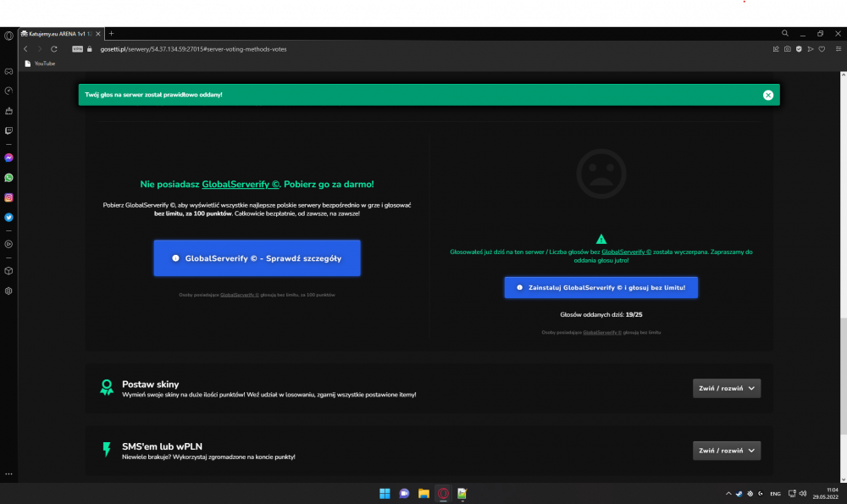847x504 pixels.
Task: Toggle the VPN badge in address bar
Action: coord(78,48)
